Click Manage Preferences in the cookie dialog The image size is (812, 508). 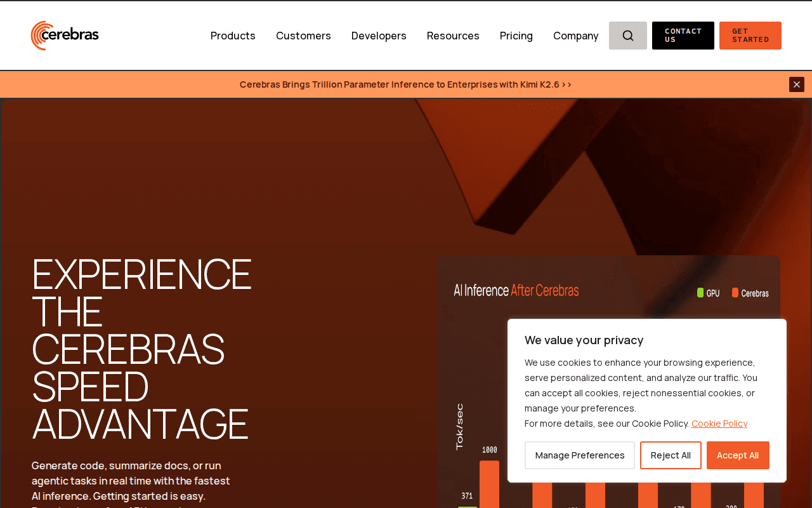tap(580, 455)
